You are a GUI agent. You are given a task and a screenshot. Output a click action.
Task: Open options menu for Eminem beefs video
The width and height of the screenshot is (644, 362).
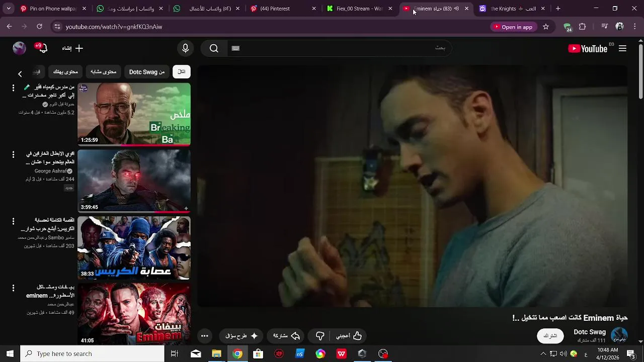click(x=13, y=288)
